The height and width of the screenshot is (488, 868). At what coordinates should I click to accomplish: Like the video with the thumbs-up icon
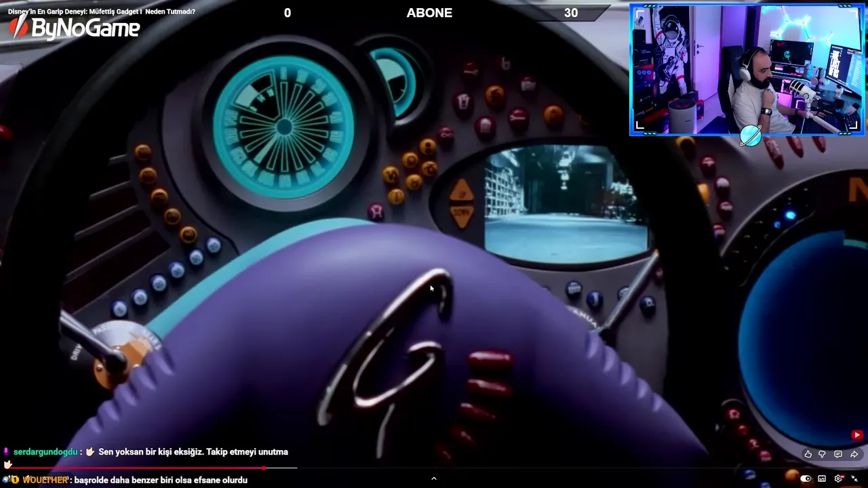(x=808, y=454)
